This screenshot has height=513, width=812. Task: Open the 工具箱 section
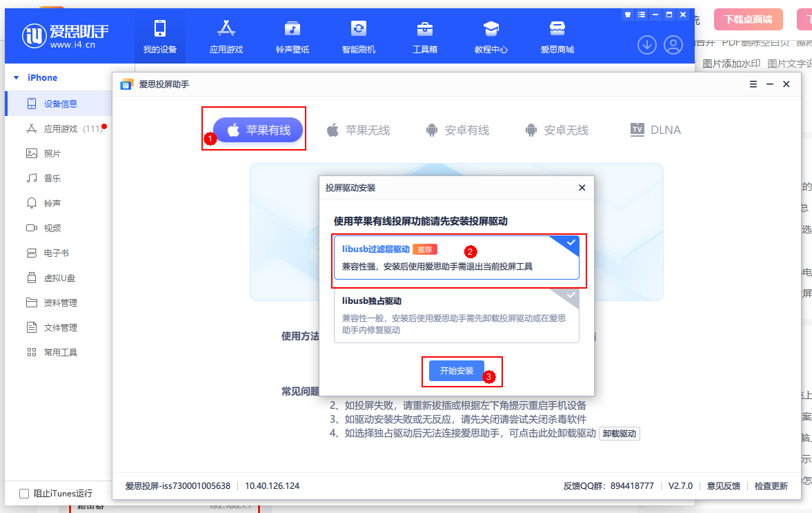425,37
